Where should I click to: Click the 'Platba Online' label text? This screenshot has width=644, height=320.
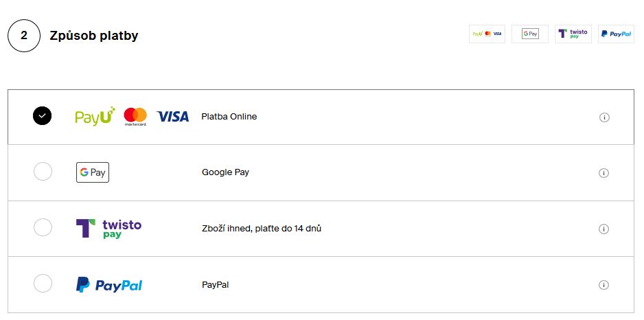tap(229, 117)
